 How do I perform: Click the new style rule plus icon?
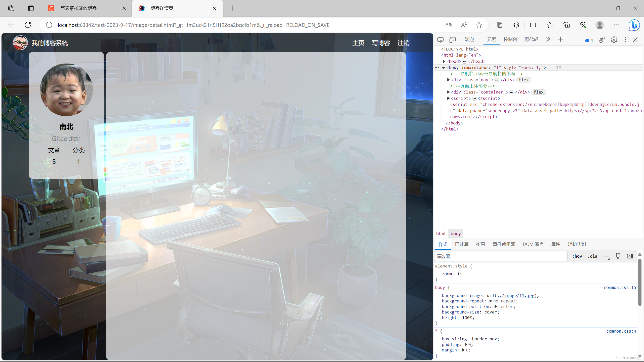(606, 256)
